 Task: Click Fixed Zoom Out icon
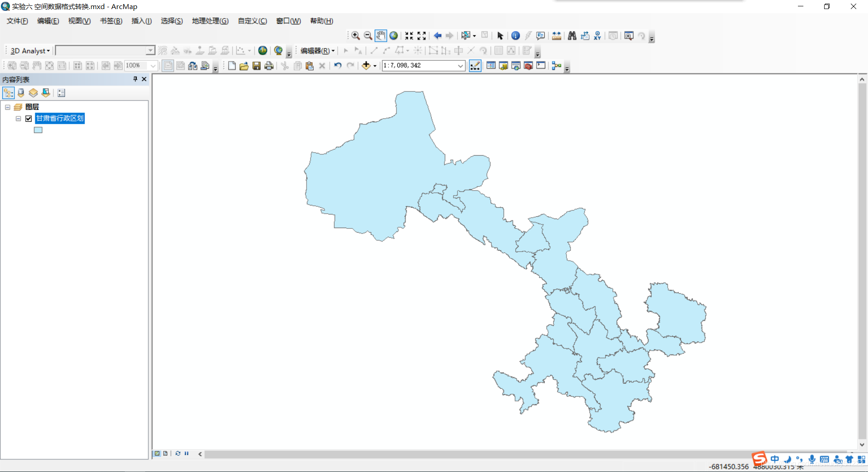pyautogui.click(x=422, y=36)
